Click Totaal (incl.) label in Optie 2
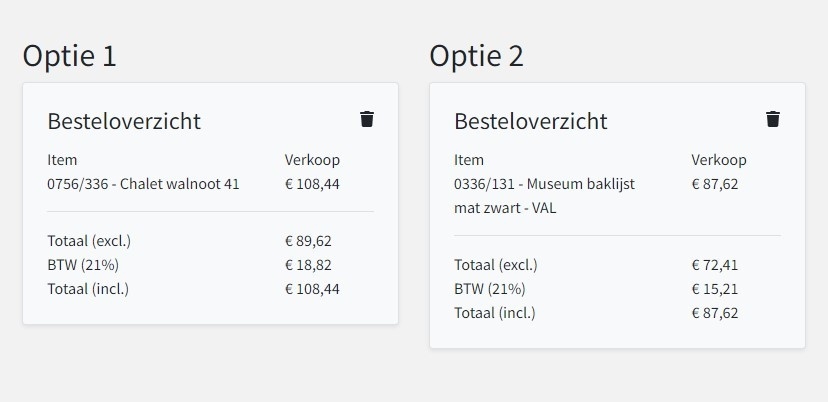This screenshot has height=402, width=828. point(495,313)
